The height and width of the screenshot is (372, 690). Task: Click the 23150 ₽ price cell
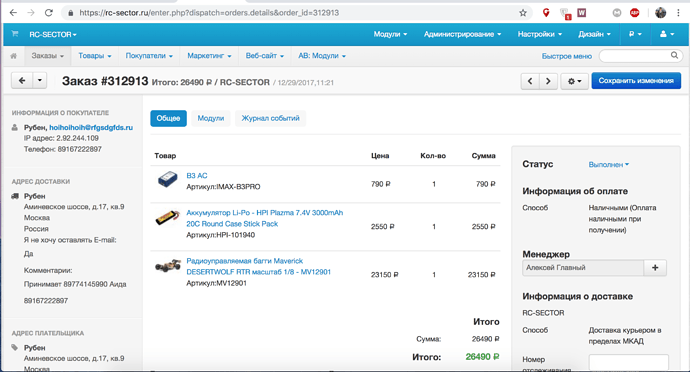[x=384, y=275]
